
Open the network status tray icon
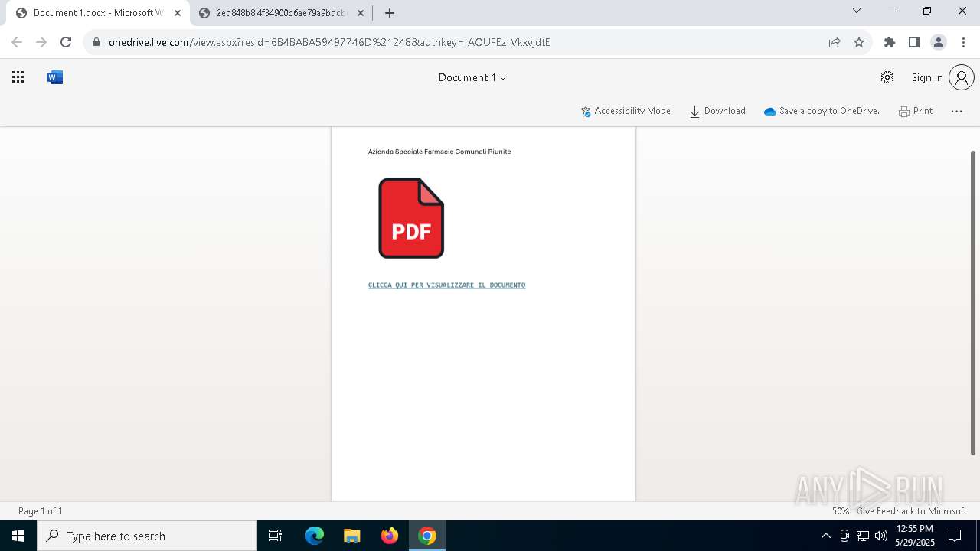pyautogui.click(x=863, y=536)
